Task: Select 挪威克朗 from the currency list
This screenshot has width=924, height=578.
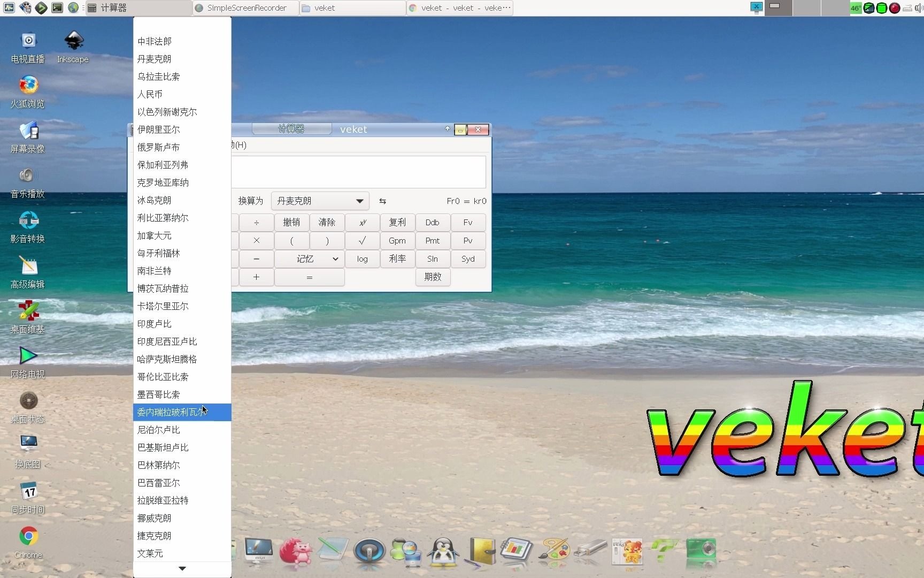Action: click(x=182, y=518)
